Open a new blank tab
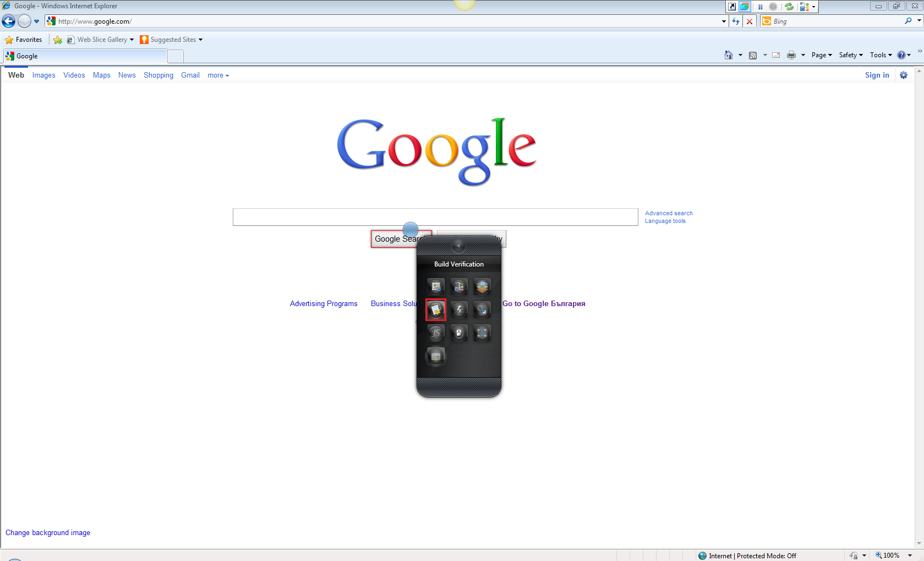Screen dimensions: 924x561 (x=176, y=56)
